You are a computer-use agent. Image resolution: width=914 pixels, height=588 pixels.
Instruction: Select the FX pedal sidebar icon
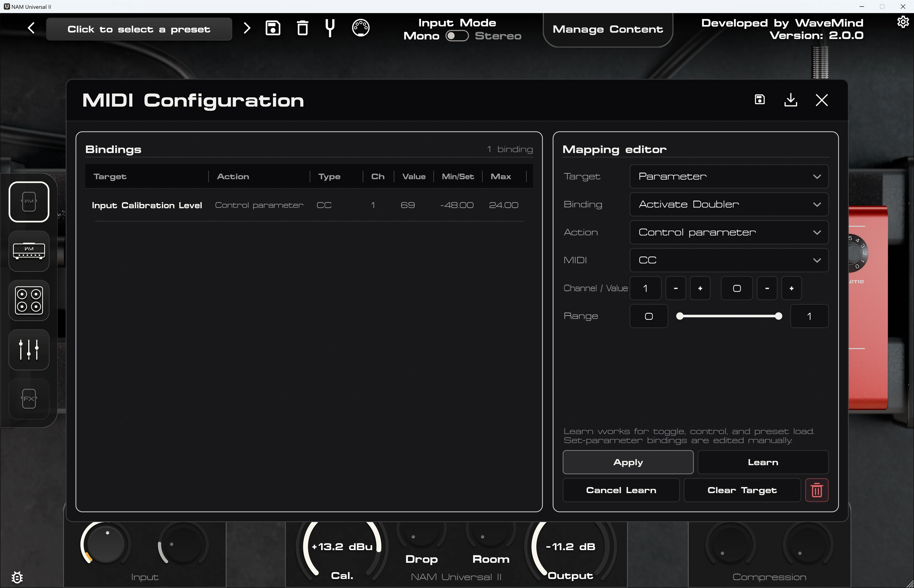tap(29, 399)
